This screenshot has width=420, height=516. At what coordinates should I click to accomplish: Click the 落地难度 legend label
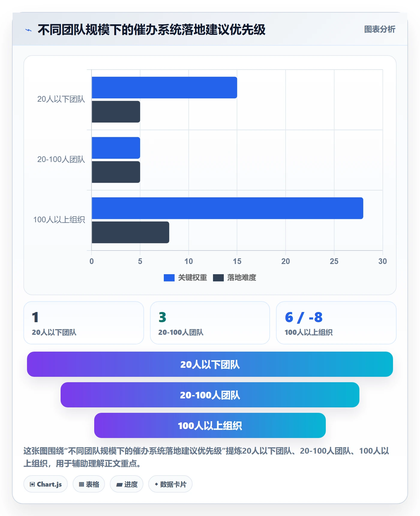(x=242, y=278)
